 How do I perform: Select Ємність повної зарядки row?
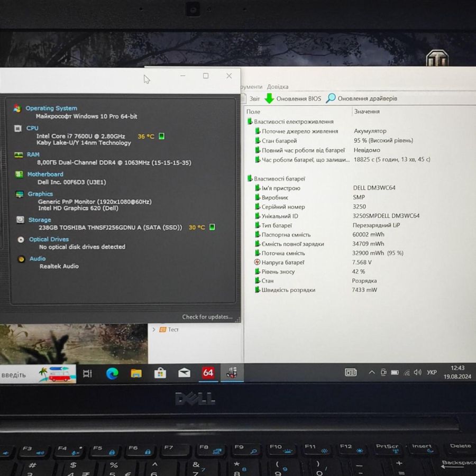(x=319, y=244)
